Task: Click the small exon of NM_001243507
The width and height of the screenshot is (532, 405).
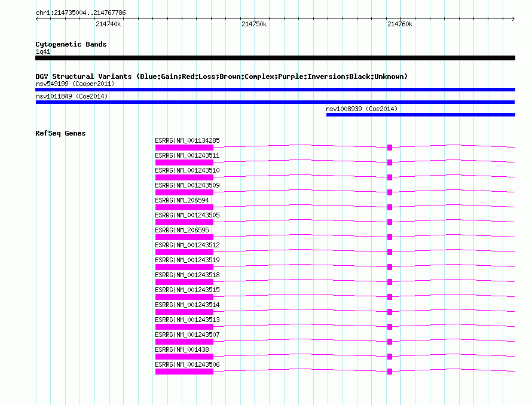Action: coord(390,342)
